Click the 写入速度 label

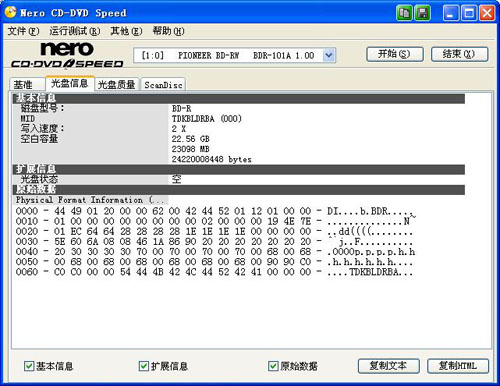(42, 129)
